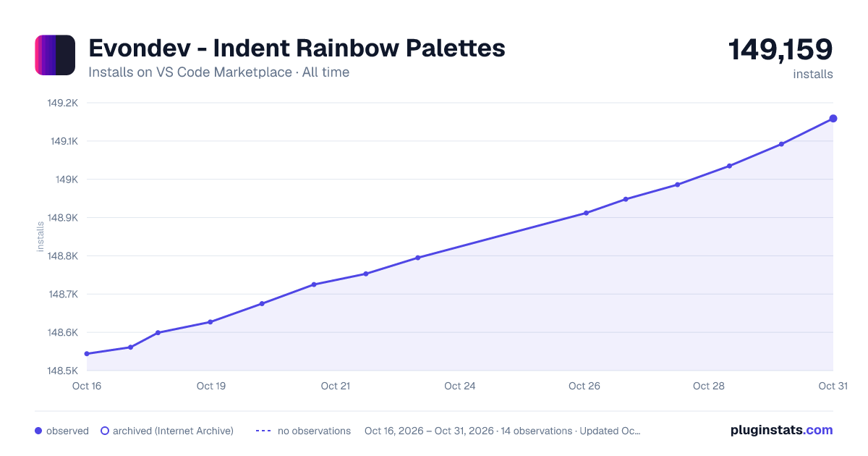Click the rotated installs y-axis title
The image size is (868, 456).
40,237
